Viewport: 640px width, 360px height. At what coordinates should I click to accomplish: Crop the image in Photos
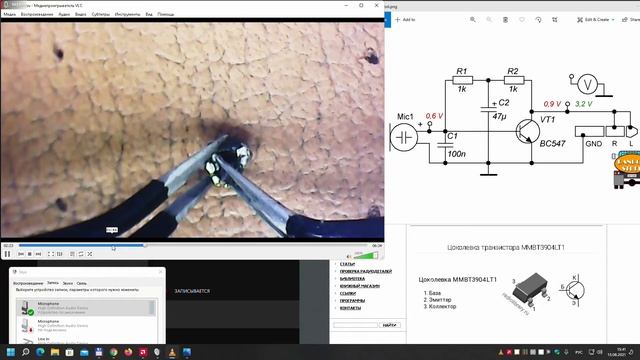click(555, 20)
